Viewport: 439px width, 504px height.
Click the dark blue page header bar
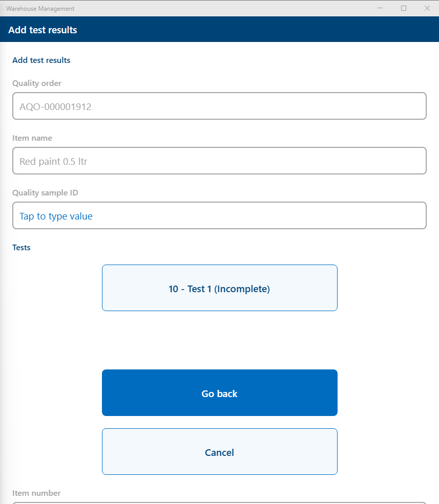point(256,30)
